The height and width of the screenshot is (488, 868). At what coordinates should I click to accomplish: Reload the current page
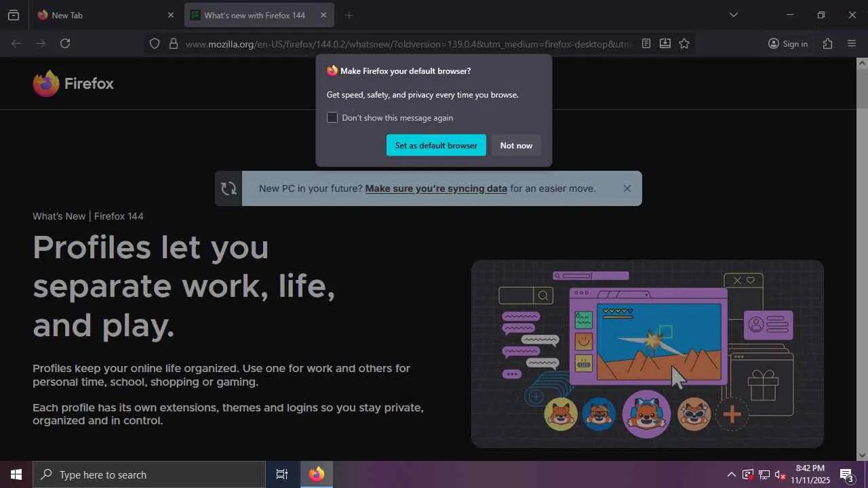click(65, 43)
